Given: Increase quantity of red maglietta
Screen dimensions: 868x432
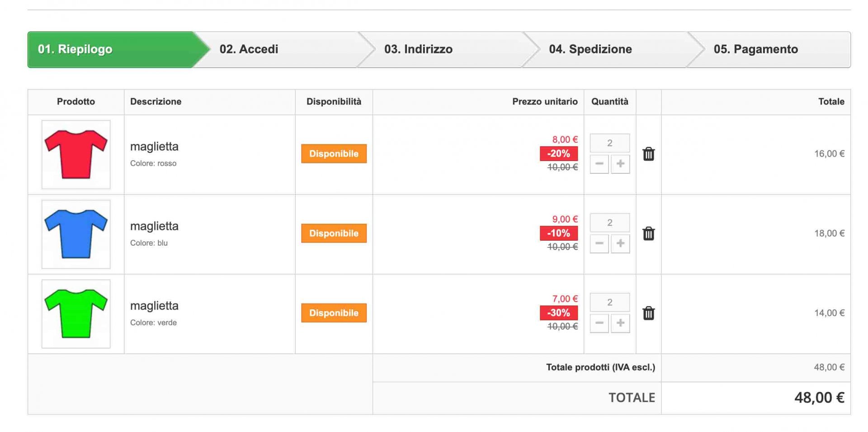Looking at the screenshot, I should (620, 164).
